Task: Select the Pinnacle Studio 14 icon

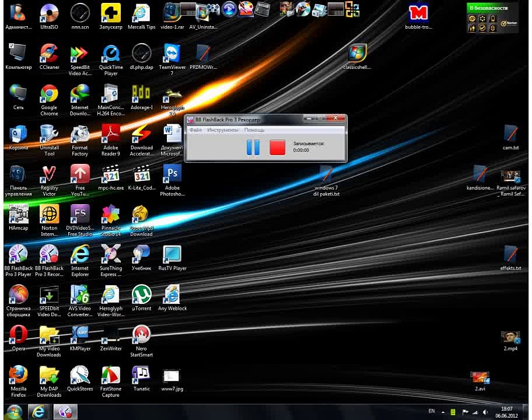Action: [x=111, y=220]
